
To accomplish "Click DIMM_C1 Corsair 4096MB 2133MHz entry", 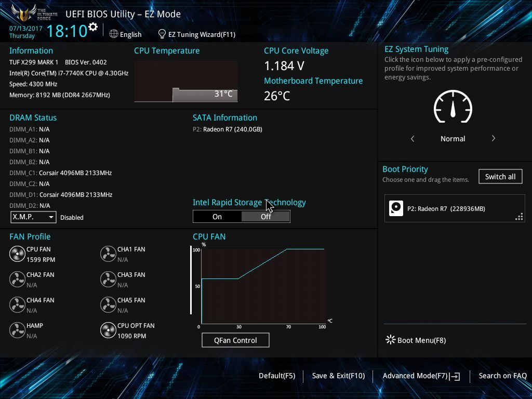I will pos(61,172).
